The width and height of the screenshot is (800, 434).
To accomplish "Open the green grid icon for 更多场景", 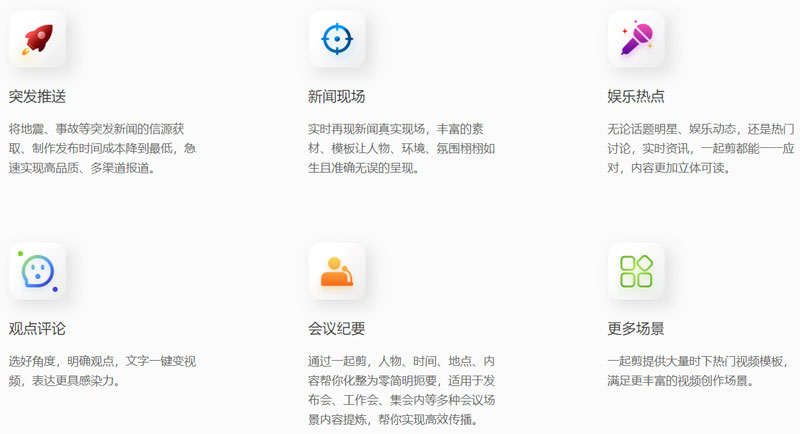I will (x=636, y=271).
